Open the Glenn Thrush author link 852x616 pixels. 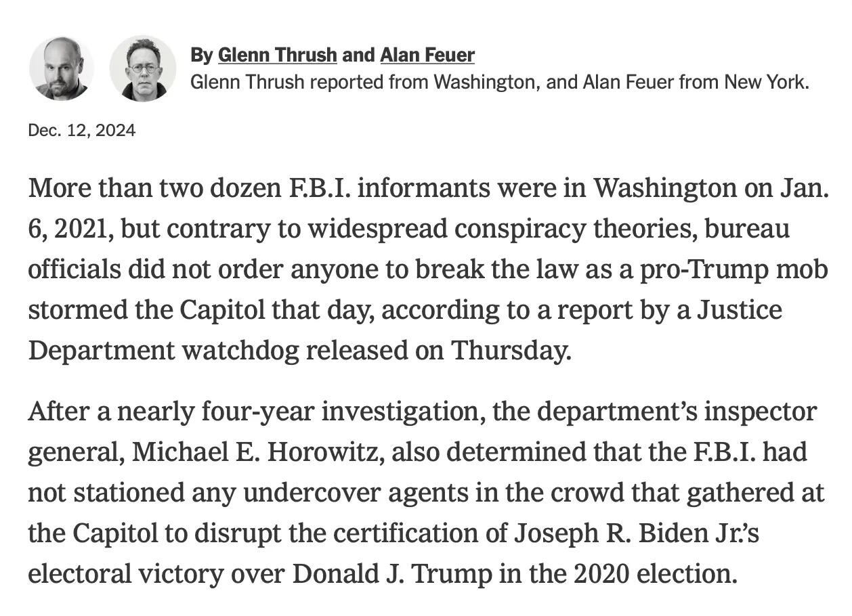277,55
